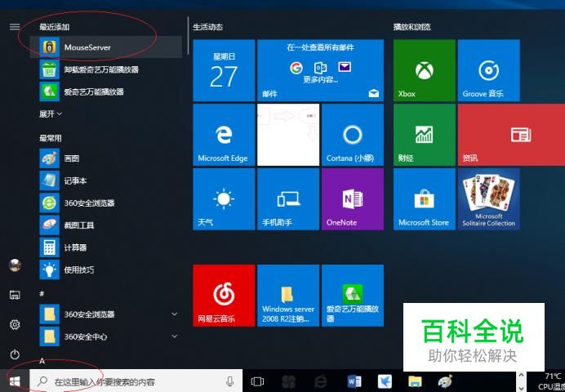Launch 360安全浏览器 from most used list
565x392 pixels.
pyautogui.click(x=106, y=203)
